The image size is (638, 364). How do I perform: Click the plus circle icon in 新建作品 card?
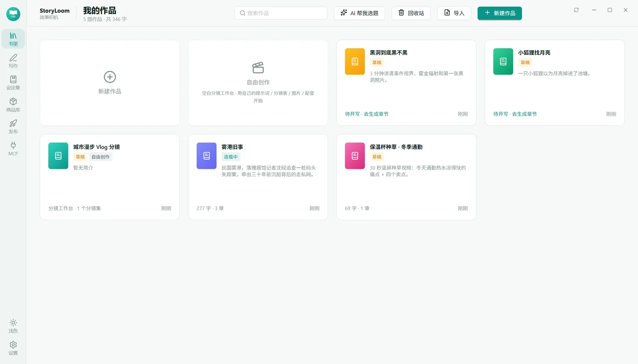pyautogui.click(x=110, y=77)
